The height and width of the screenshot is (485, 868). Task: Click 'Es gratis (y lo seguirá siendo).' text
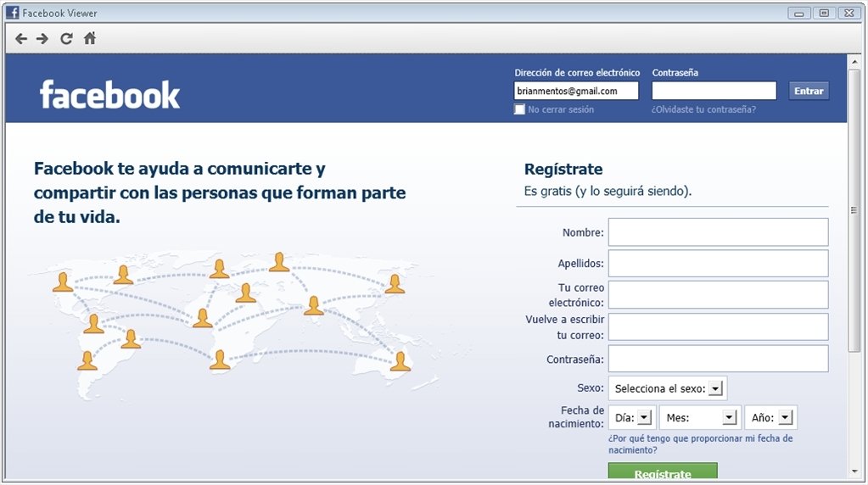tap(608, 192)
